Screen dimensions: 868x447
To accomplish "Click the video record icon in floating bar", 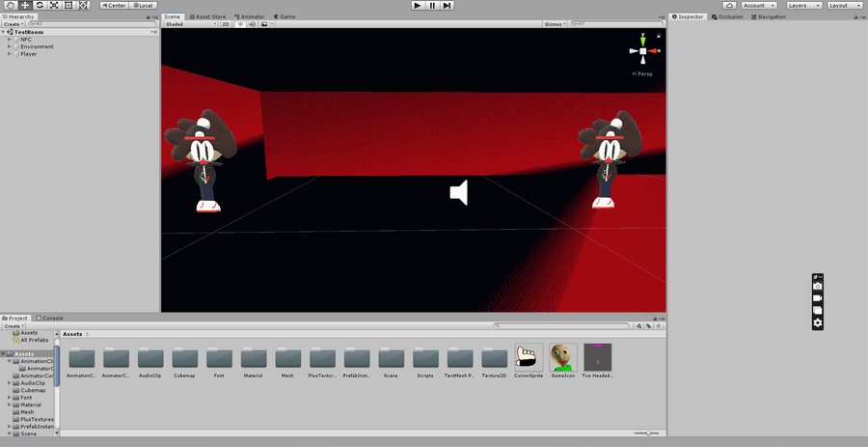I will coord(818,298).
